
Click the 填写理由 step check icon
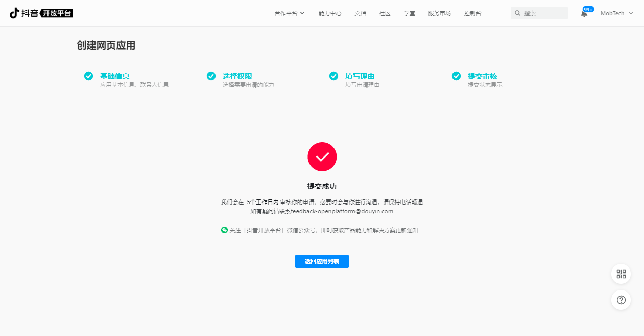tap(333, 76)
